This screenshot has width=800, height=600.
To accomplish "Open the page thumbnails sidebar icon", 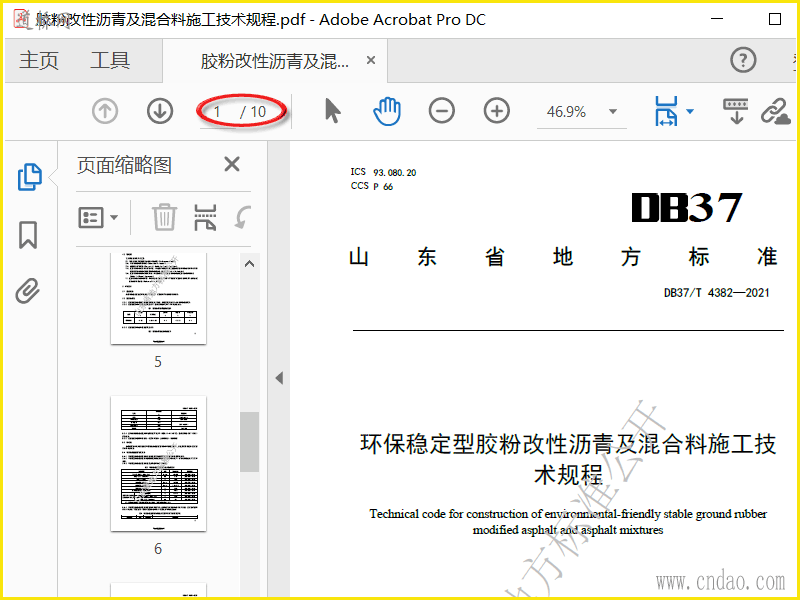I will tap(30, 177).
